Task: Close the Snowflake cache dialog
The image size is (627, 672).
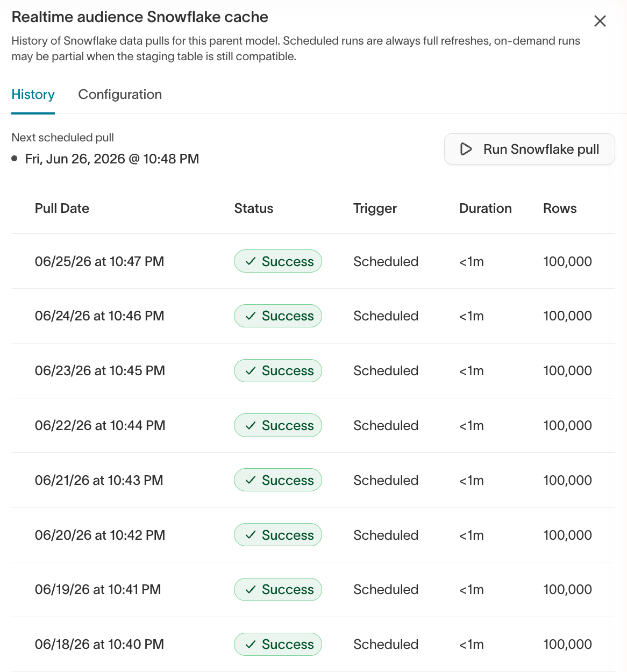Action: coord(600,21)
